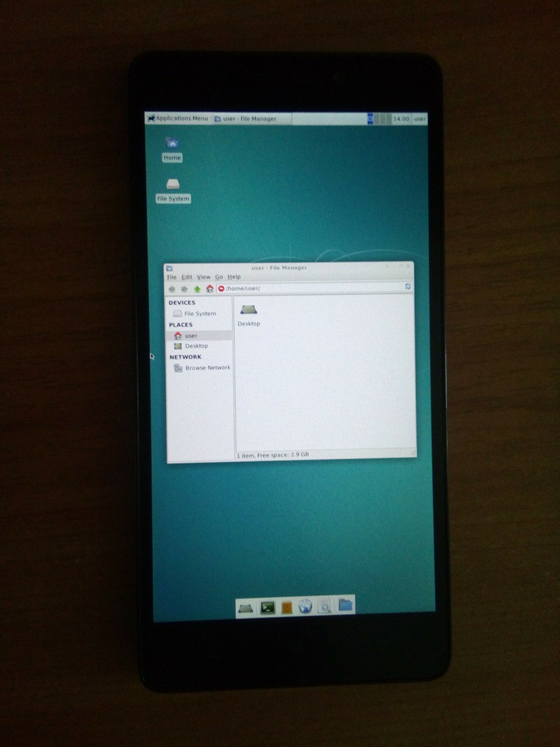This screenshot has height=747, width=560.
Task: Open the blue folder icon in dock
Action: point(345,605)
